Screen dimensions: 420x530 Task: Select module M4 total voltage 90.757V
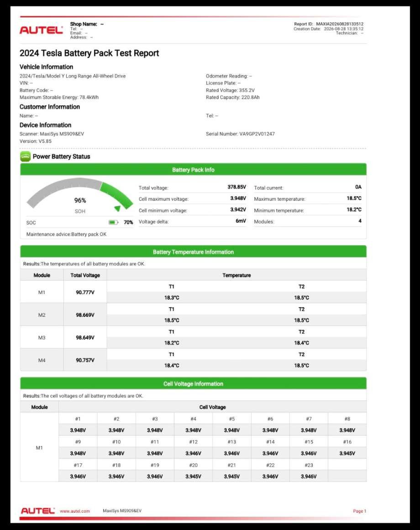pyautogui.click(x=85, y=360)
